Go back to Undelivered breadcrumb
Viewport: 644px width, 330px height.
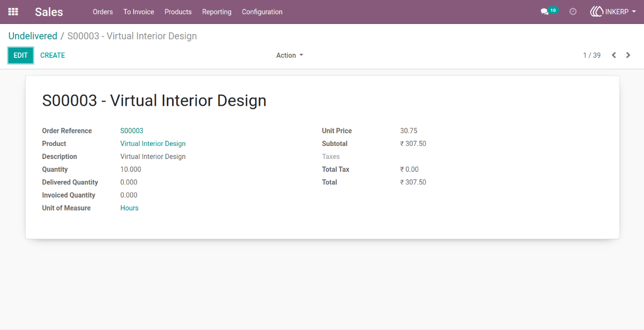click(33, 36)
